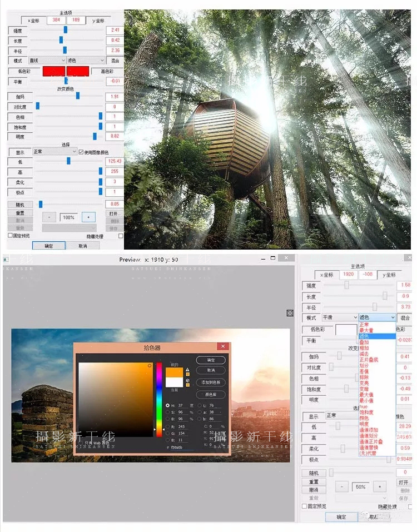Click the first red 低色彩 swatch

(54, 71)
